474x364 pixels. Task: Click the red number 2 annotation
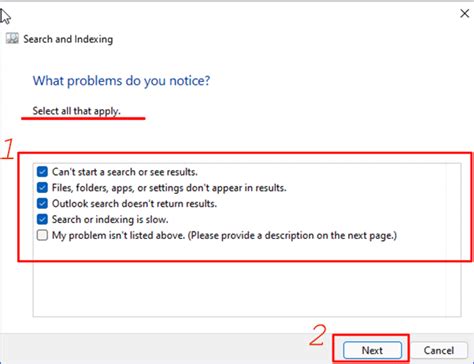[318, 335]
